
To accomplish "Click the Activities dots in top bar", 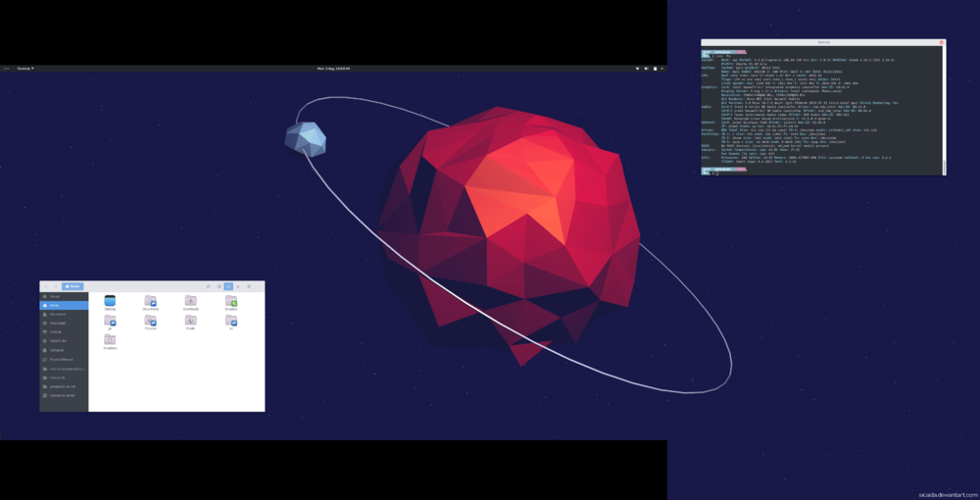I will (x=6, y=68).
